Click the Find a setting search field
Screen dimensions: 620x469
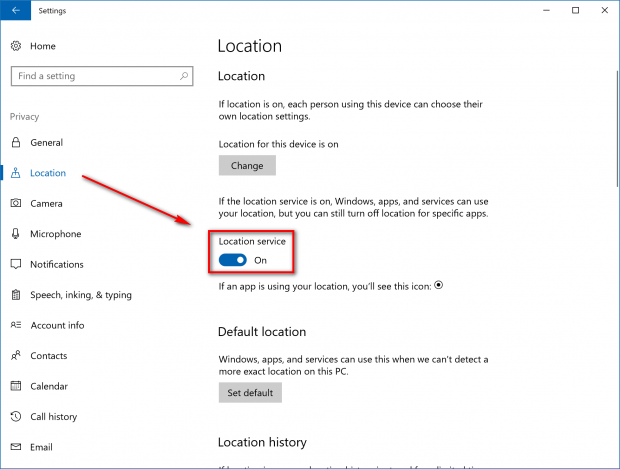[x=102, y=76]
